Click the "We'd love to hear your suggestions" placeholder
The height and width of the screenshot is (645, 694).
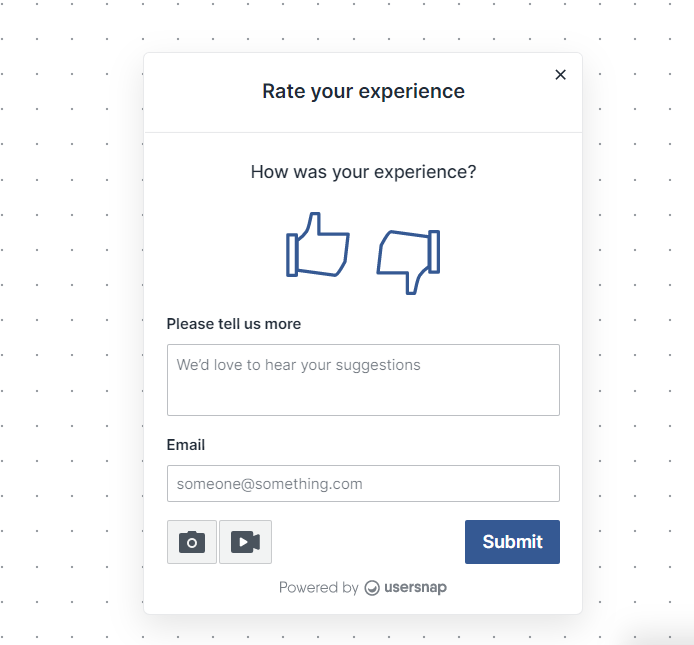pos(298,365)
